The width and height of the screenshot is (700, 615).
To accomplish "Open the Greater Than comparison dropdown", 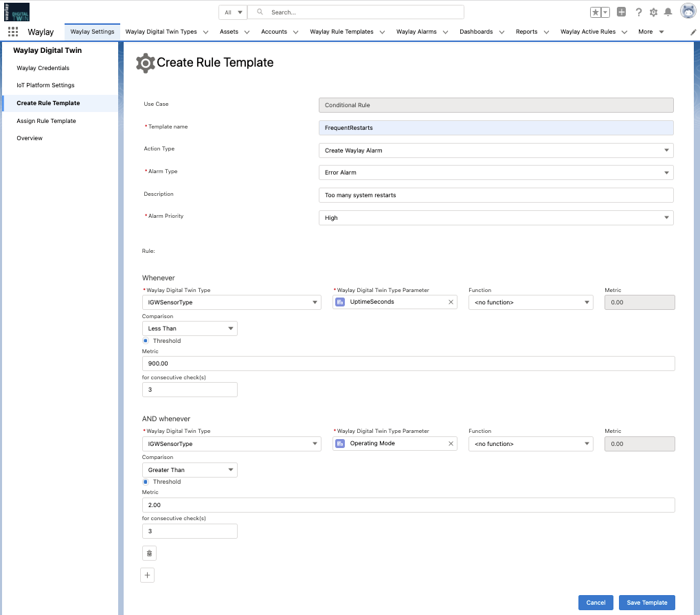I will [x=190, y=470].
